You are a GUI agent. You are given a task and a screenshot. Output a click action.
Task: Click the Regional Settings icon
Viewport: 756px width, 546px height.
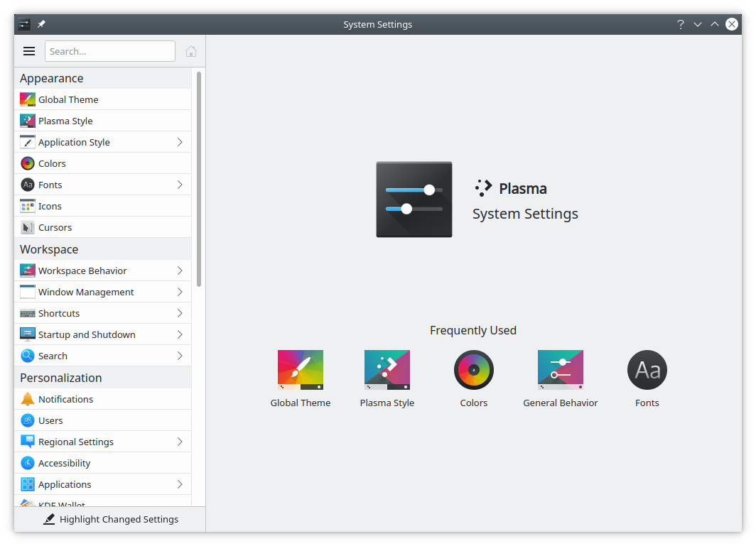pyautogui.click(x=28, y=442)
